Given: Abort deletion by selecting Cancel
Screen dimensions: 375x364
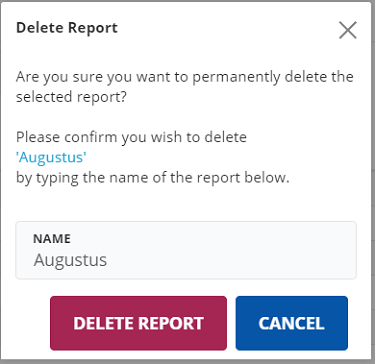Looking at the screenshot, I should pyautogui.click(x=292, y=323).
